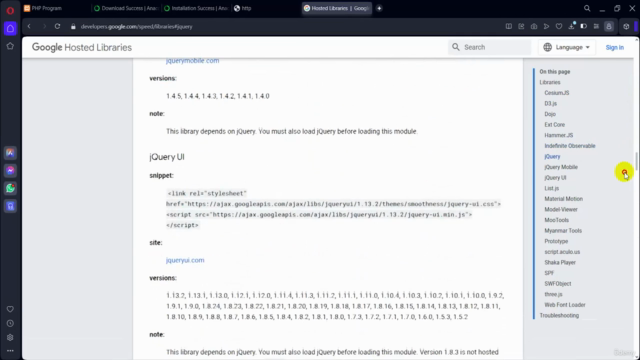Jump to Shaka Player section
Image resolution: width=640 pixels, height=360 pixels.
560,262
